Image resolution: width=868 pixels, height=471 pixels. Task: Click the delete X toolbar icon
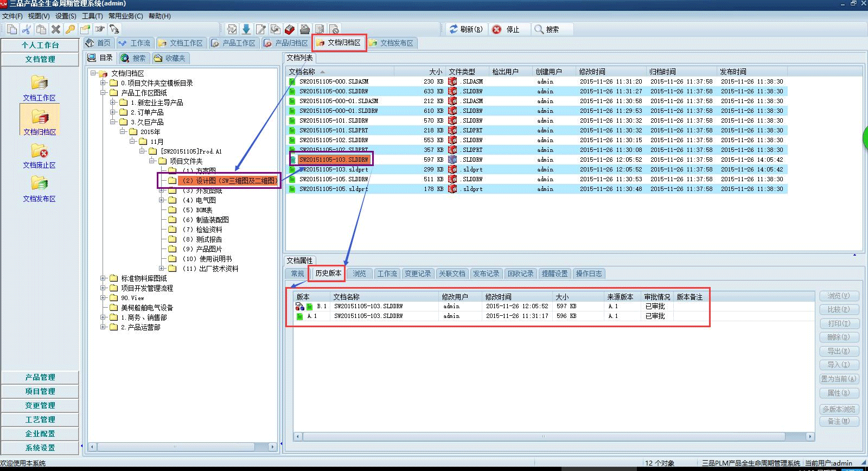coord(55,29)
